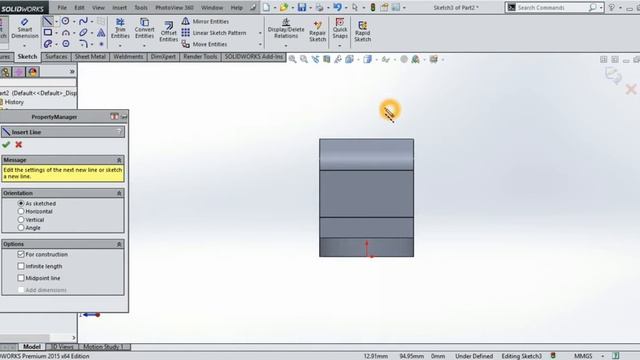640x360 pixels.
Task: Click the History tree item
Action: (14, 102)
